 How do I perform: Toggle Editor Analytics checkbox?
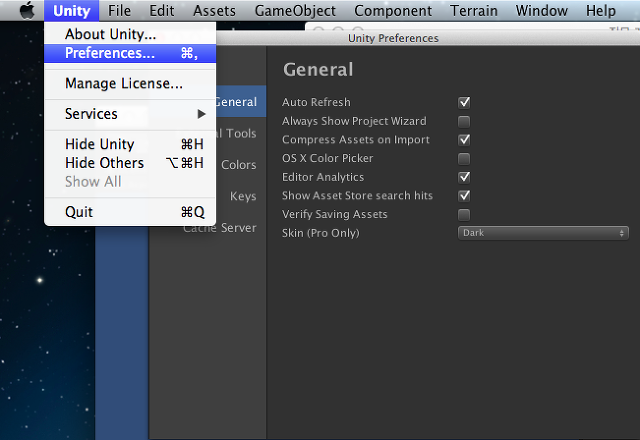tap(464, 177)
